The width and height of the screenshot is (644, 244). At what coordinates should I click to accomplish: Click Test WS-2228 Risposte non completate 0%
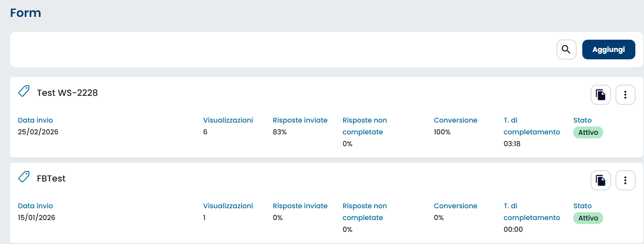tap(348, 144)
